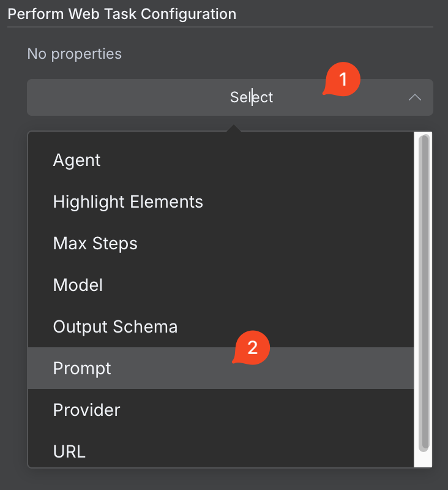448x490 pixels.
Task: Click the scrollbar track below the thumb
Action: pos(424,459)
